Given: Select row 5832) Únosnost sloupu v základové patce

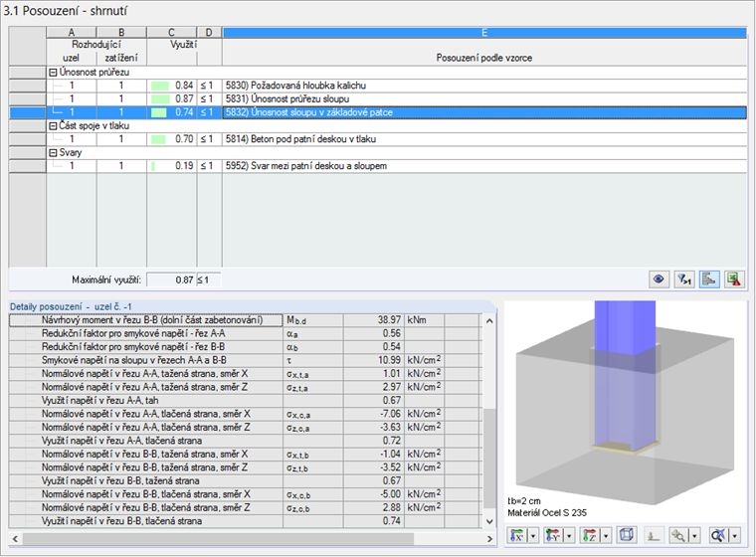Looking at the screenshot, I should pyautogui.click(x=378, y=112).
